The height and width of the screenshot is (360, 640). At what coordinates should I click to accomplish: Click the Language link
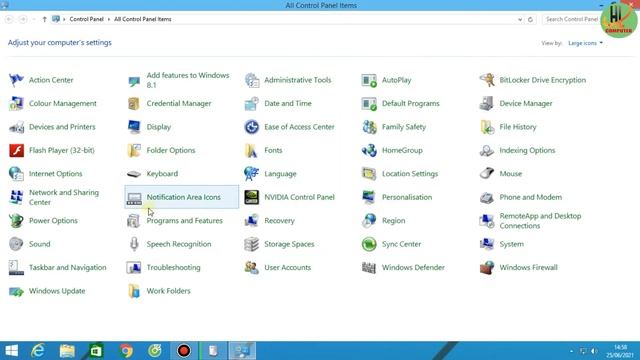[x=280, y=174]
